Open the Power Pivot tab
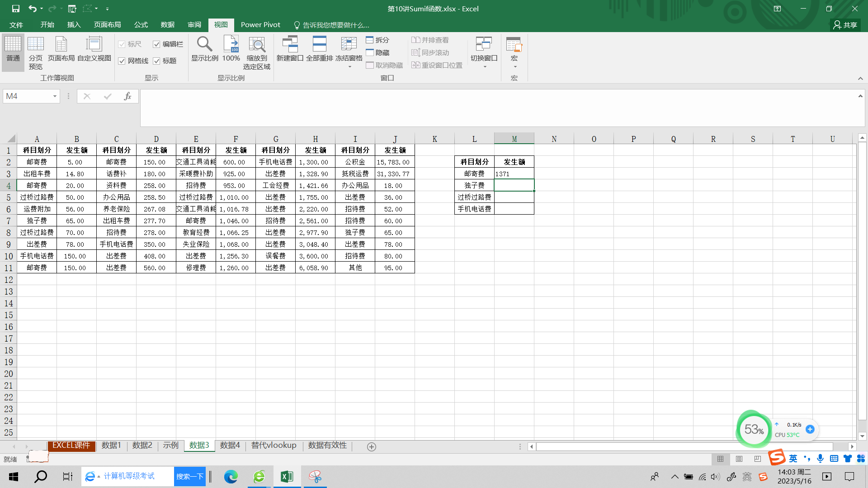The width and height of the screenshot is (868, 488). [x=260, y=25]
